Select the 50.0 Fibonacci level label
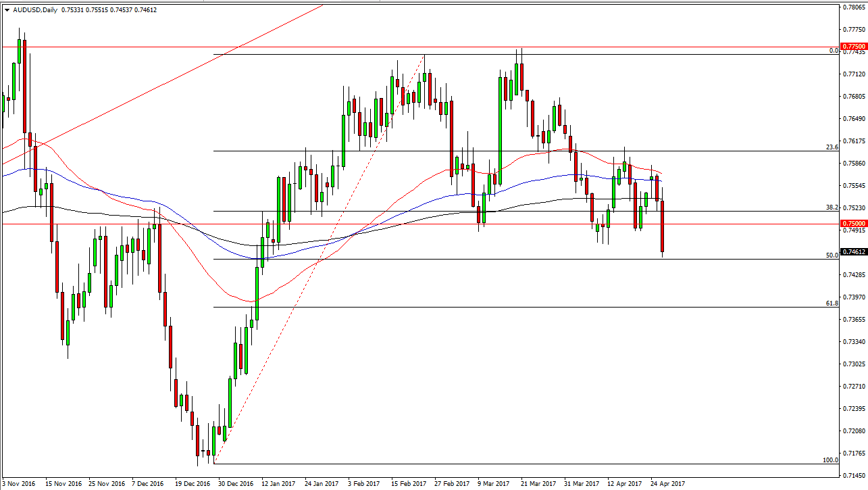The image size is (868, 490). pos(832,255)
